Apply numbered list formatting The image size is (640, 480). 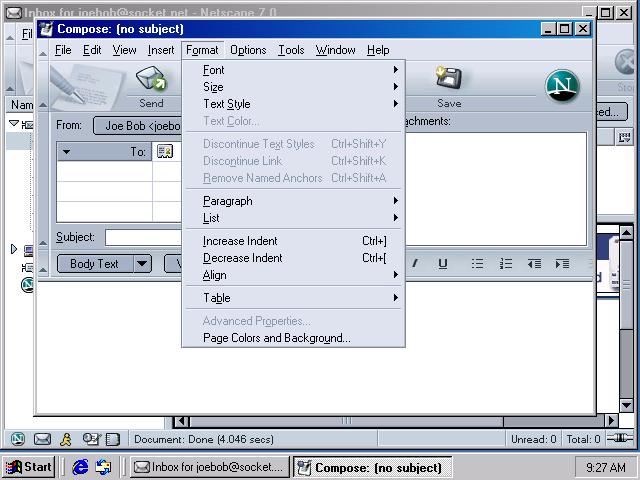tap(506, 264)
